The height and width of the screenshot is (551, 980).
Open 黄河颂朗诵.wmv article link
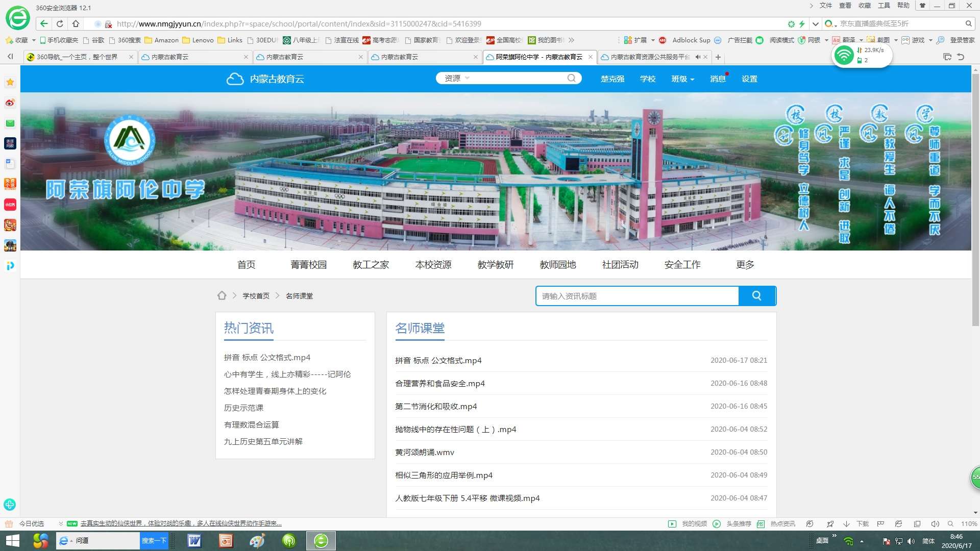coord(424,453)
